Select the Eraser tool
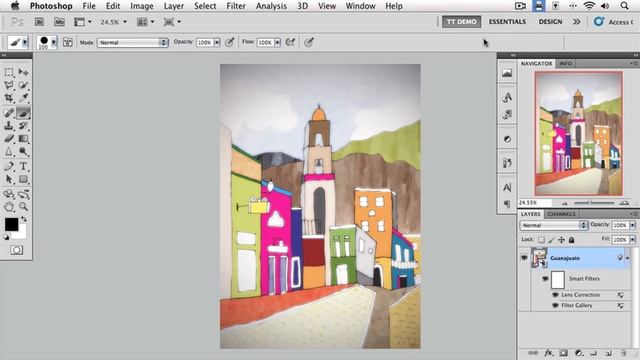 pyautogui.click(x=9, y=139)
